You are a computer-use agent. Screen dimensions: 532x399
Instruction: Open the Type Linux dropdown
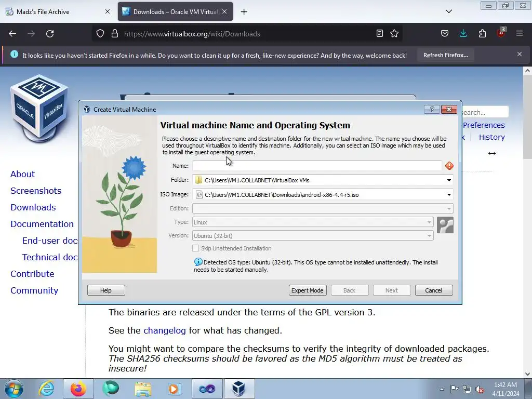[x=313, y=222]
